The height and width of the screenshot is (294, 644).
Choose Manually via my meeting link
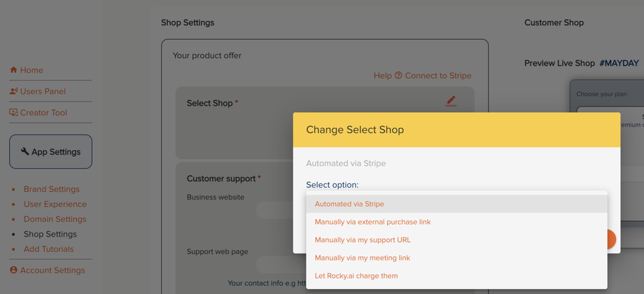[x=362, y=258]
